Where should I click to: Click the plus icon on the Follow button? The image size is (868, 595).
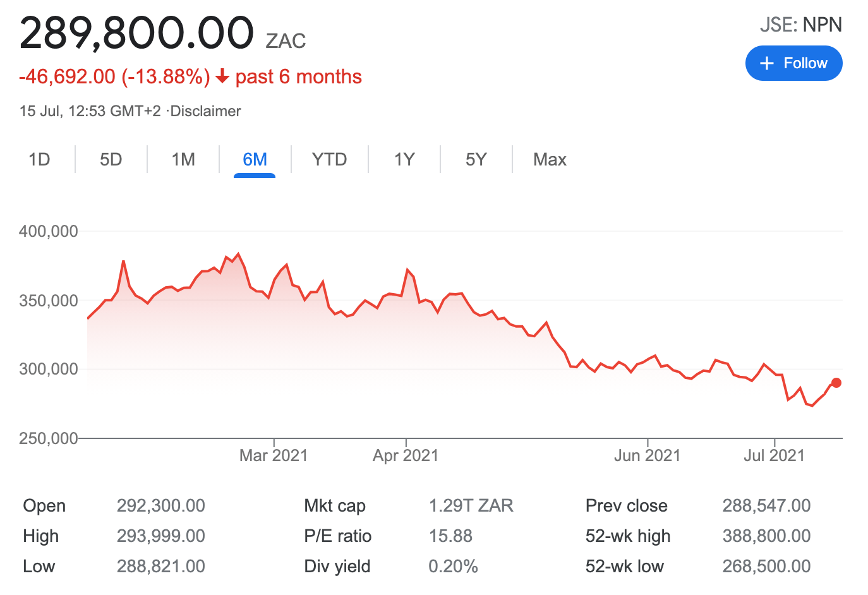767,63
